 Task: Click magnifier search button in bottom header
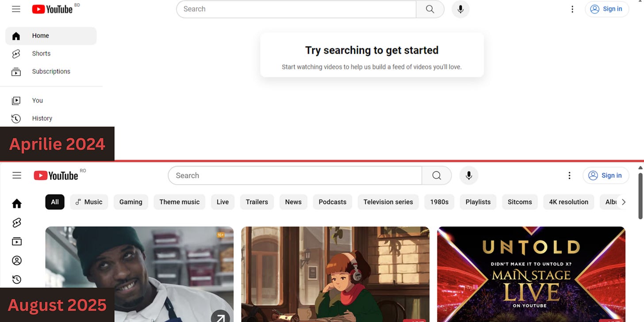point(437,176)
